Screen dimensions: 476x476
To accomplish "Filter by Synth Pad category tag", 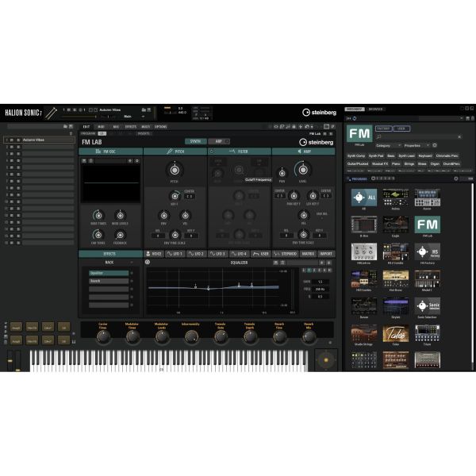I will click(376, 155).
